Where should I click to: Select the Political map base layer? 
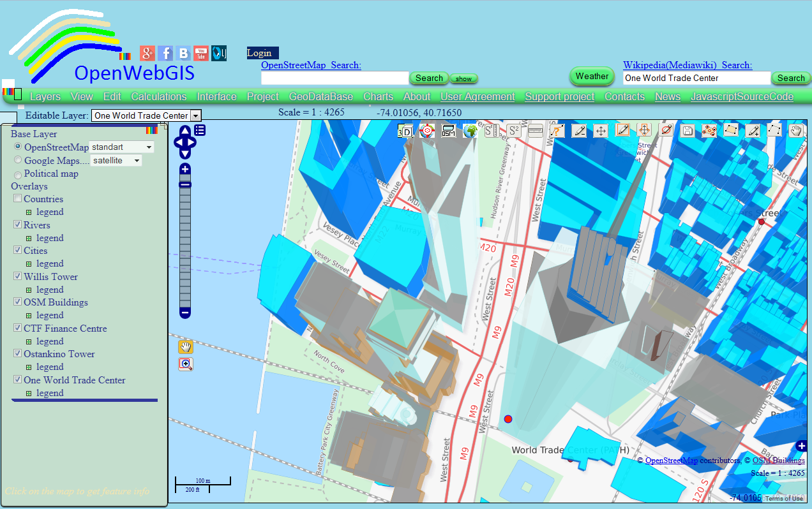click(x=17, y=173)
